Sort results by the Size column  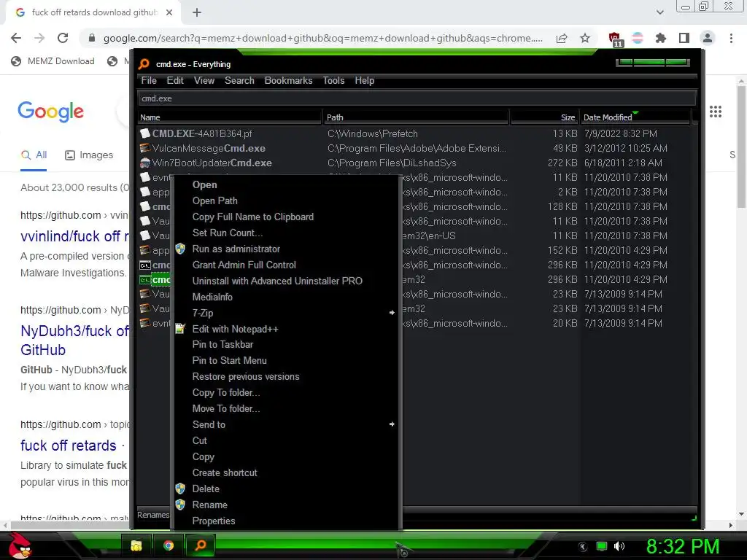pos(544,117)
